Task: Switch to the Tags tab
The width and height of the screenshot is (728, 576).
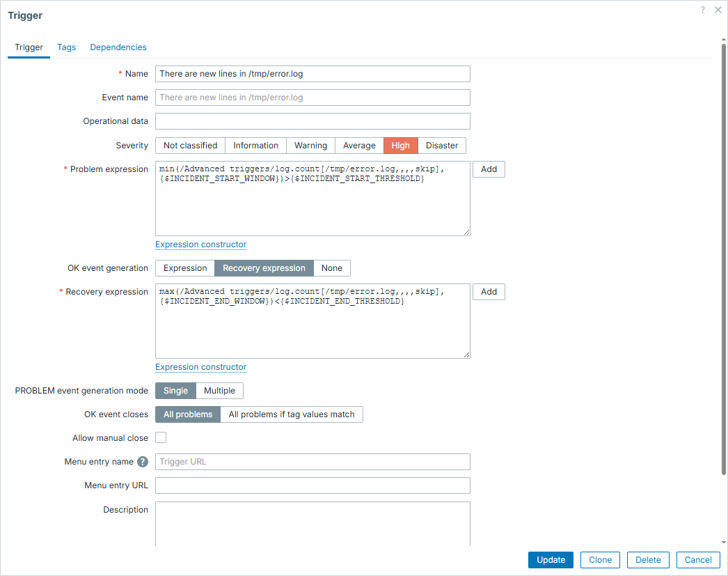Action: (x=67, y=47)
